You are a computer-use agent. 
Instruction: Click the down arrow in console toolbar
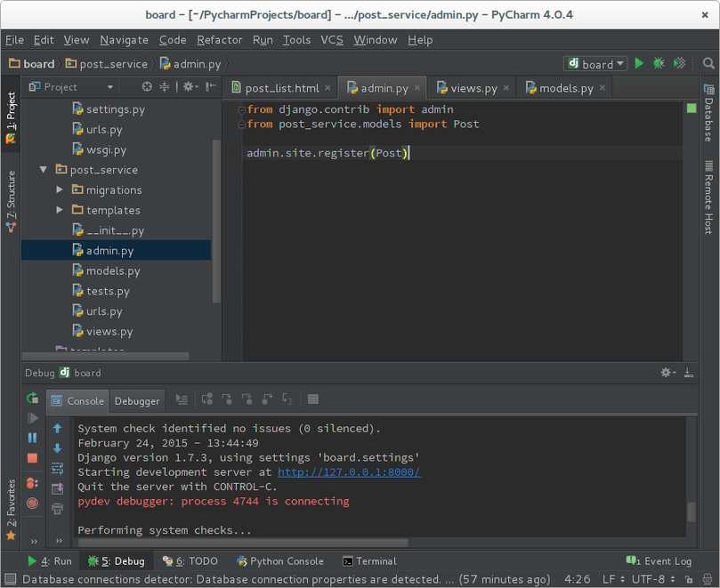point(57,448)
